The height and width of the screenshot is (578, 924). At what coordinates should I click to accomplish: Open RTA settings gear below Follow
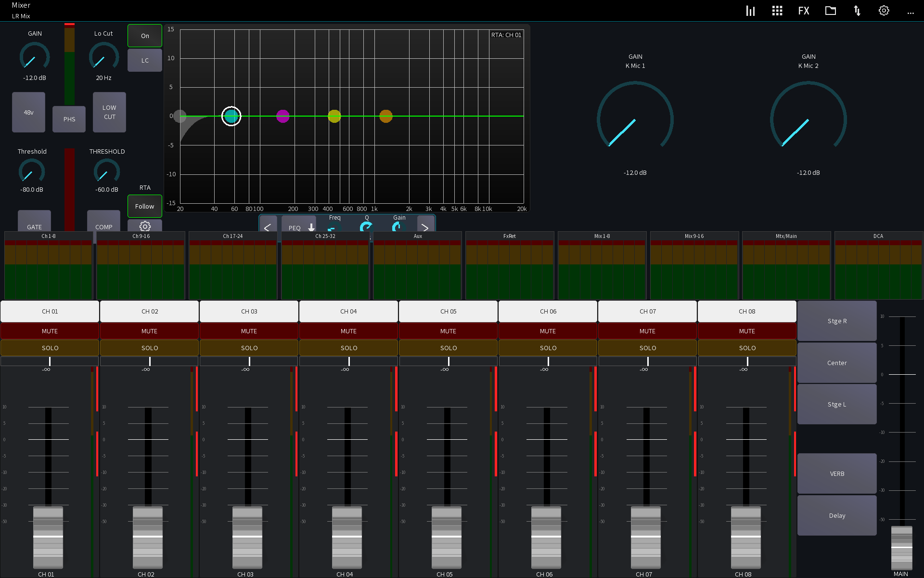(145, 226)
